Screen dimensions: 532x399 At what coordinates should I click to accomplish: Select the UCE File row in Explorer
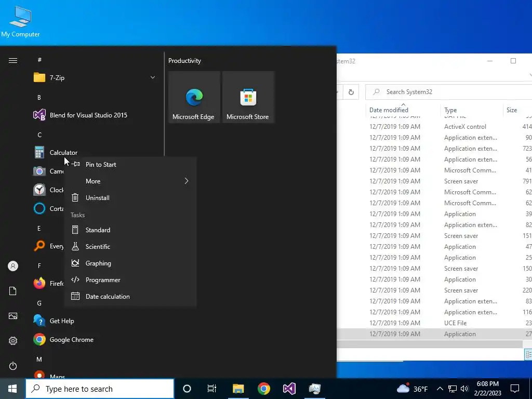(x=434, y=323)
